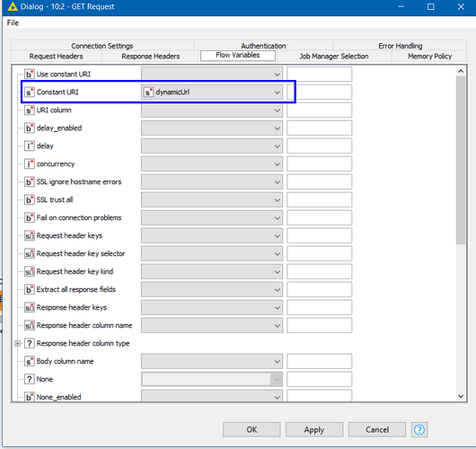
Task: Click the KNIME warning triangle in title bar
Action: click(x=13, y=6)
